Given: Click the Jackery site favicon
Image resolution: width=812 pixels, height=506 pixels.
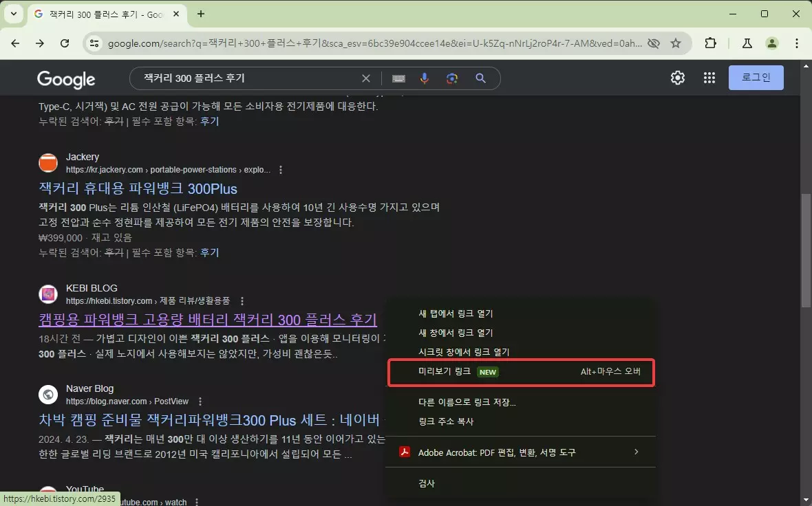Looking at the screenshot, I should point(48,163).
